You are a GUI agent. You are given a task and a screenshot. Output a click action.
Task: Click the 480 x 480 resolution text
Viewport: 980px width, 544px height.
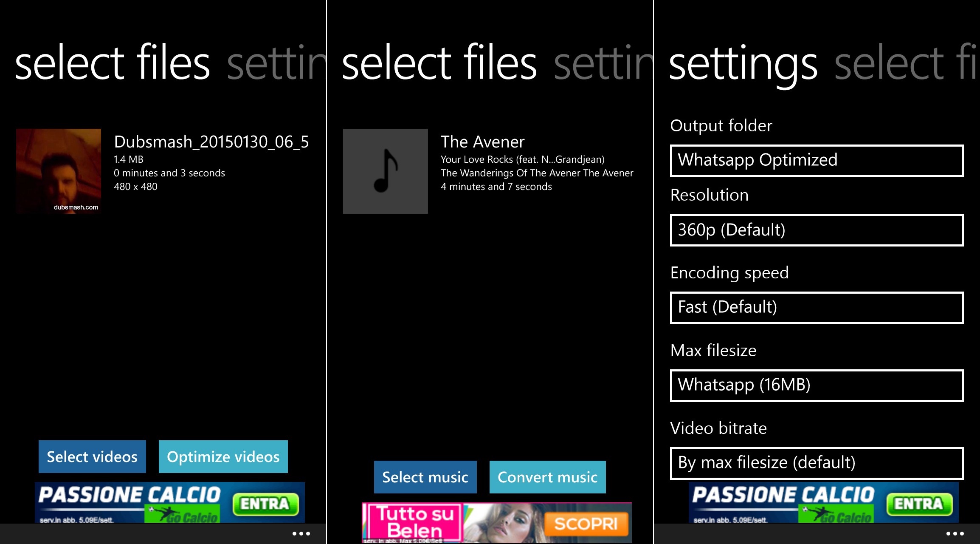click(135, 187)
